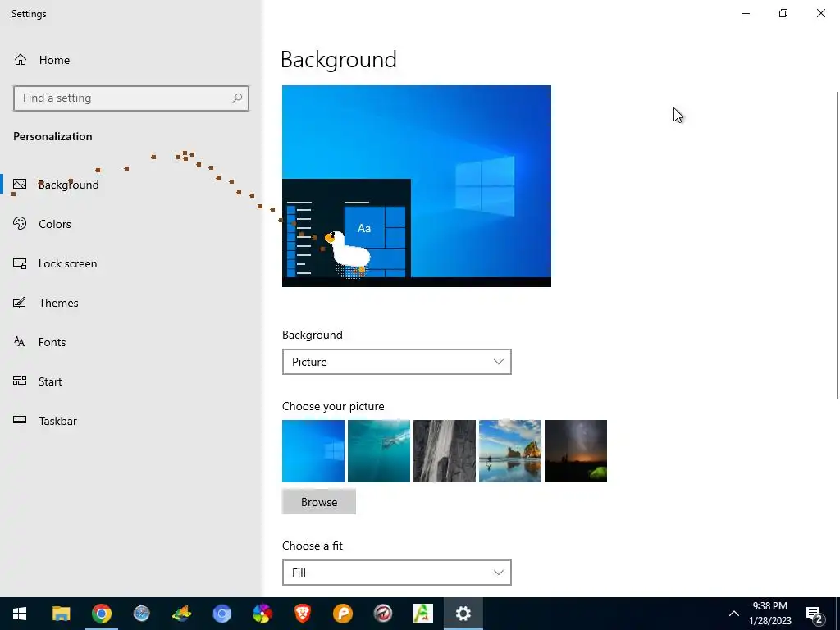The image size is (840, 630).
Task: Expand the Background type dropdown showing Picture
Action: [x=396, y=362]
